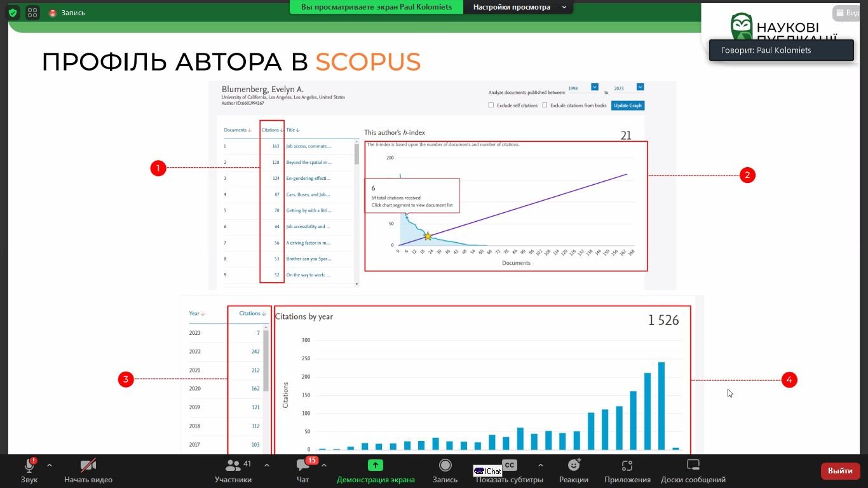The height and width of the screenshot is (488, 868).
Task: Click Update Graph button
Action: point(628,105)
